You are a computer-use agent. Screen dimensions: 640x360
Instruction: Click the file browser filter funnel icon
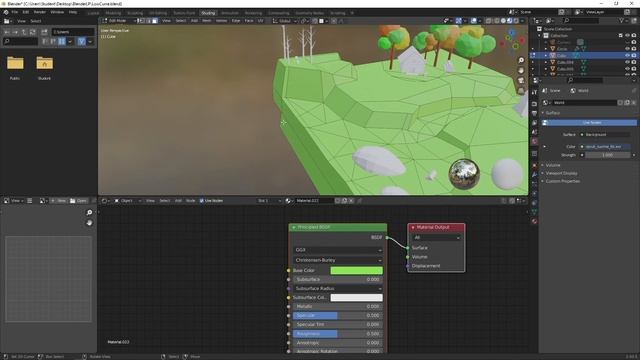point(82,41)
